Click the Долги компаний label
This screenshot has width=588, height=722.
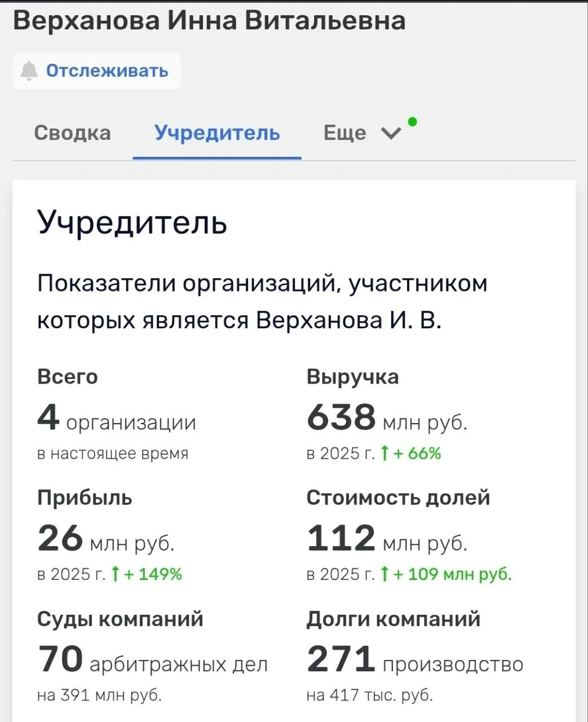click(394, 619)
